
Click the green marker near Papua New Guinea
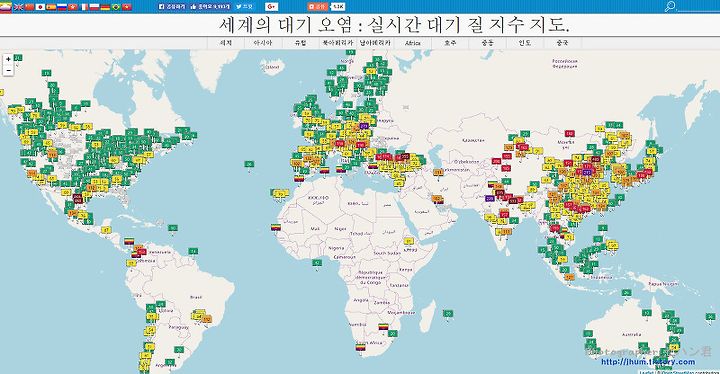click(x=626, y=293)
